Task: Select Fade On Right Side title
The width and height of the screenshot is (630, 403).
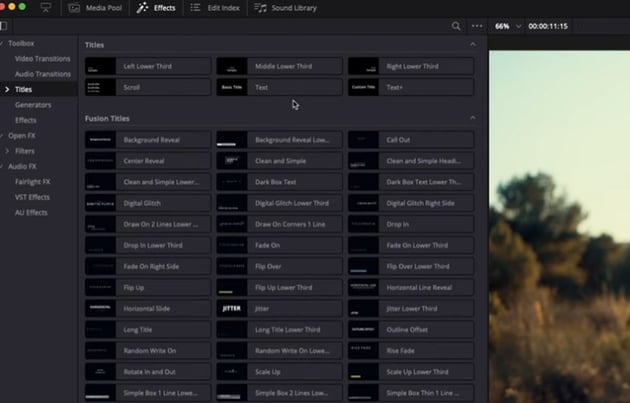Action: point(148,266)
